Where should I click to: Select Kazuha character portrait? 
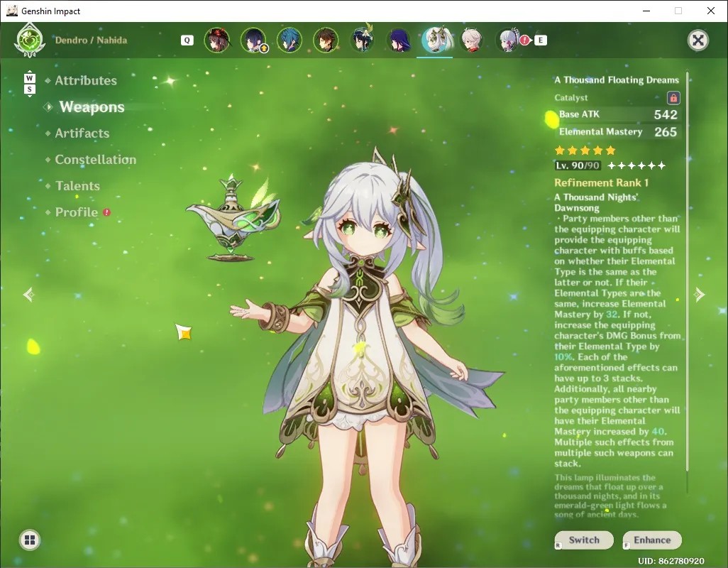click(471, 40)
